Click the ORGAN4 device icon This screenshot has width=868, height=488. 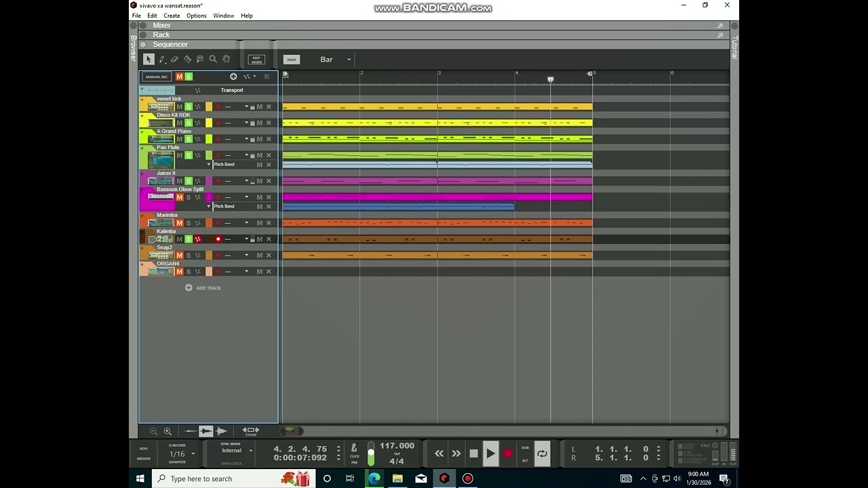pos(161,272)
